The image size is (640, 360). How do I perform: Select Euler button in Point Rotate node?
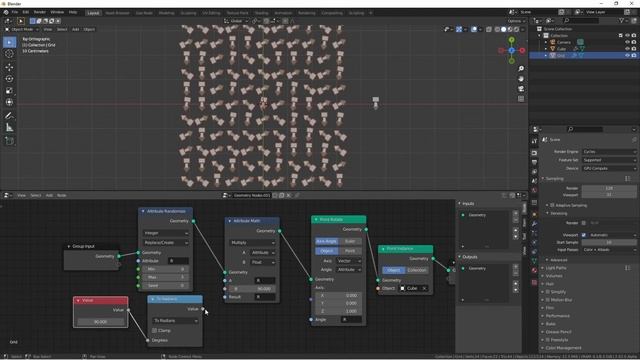[x=350, y=241]
